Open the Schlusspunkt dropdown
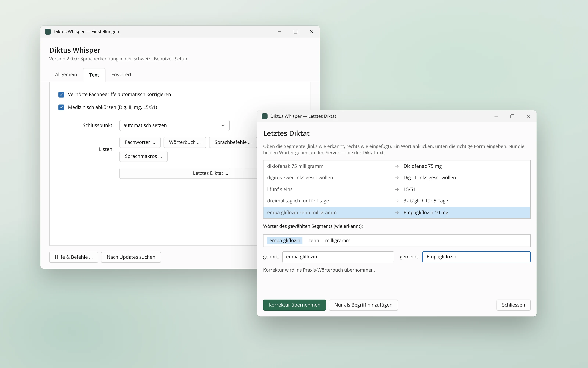The width and height of the screenshot is (588, 368). pos(174,125)
